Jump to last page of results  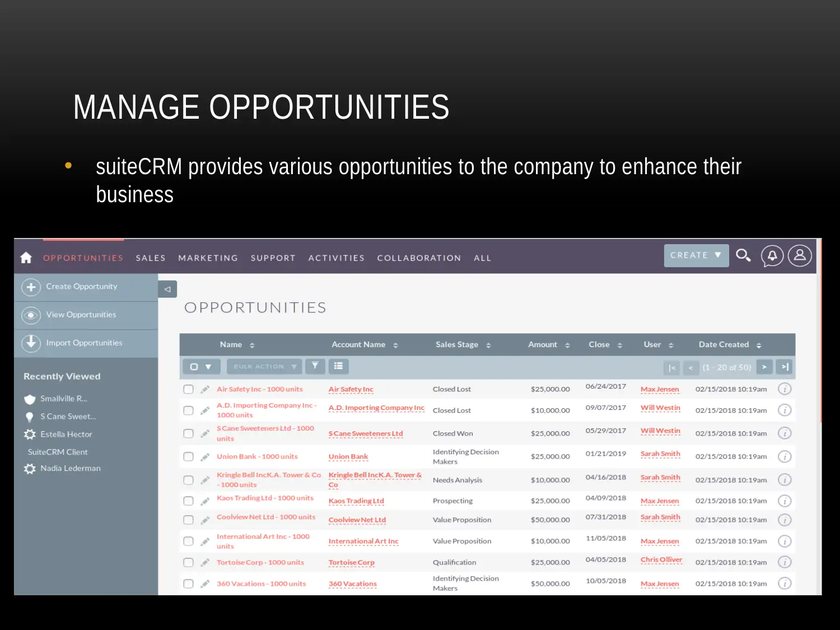coord(785,367)
